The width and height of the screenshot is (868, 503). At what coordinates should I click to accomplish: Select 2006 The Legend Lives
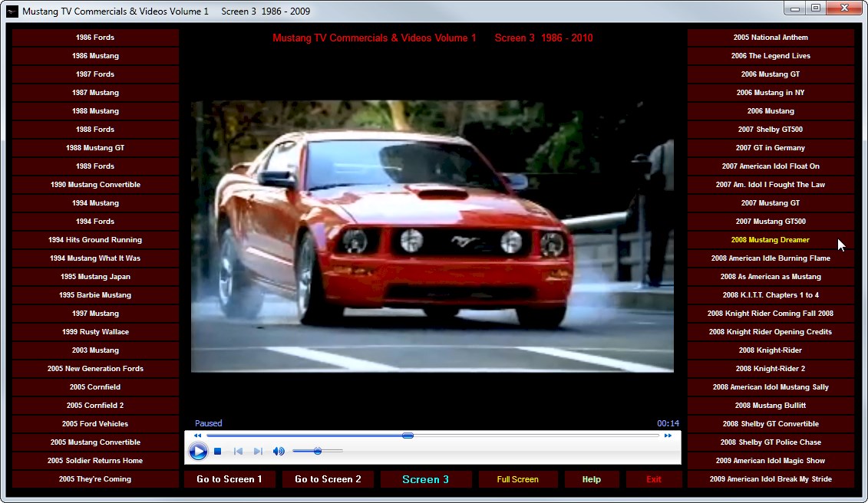(771, 56)
